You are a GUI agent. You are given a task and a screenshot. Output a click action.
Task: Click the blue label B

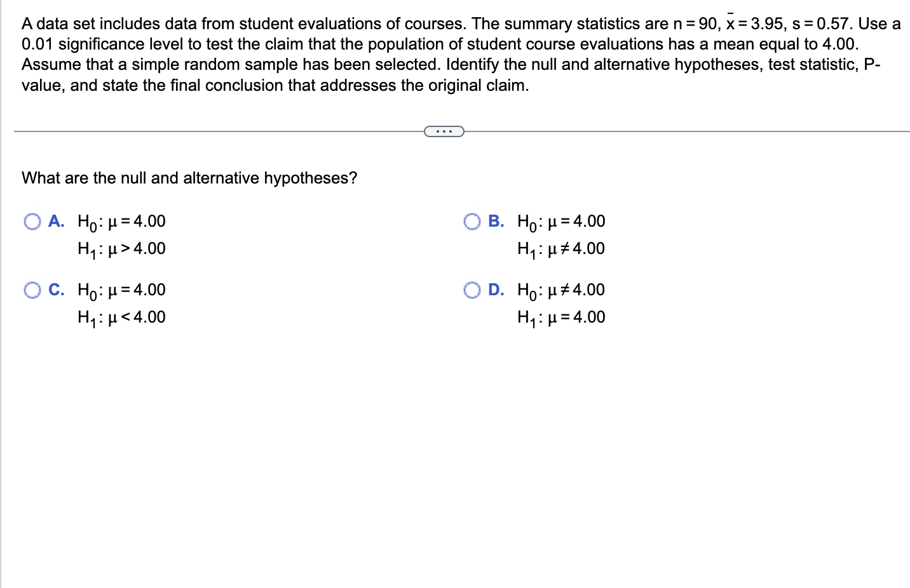coord(496,222)
